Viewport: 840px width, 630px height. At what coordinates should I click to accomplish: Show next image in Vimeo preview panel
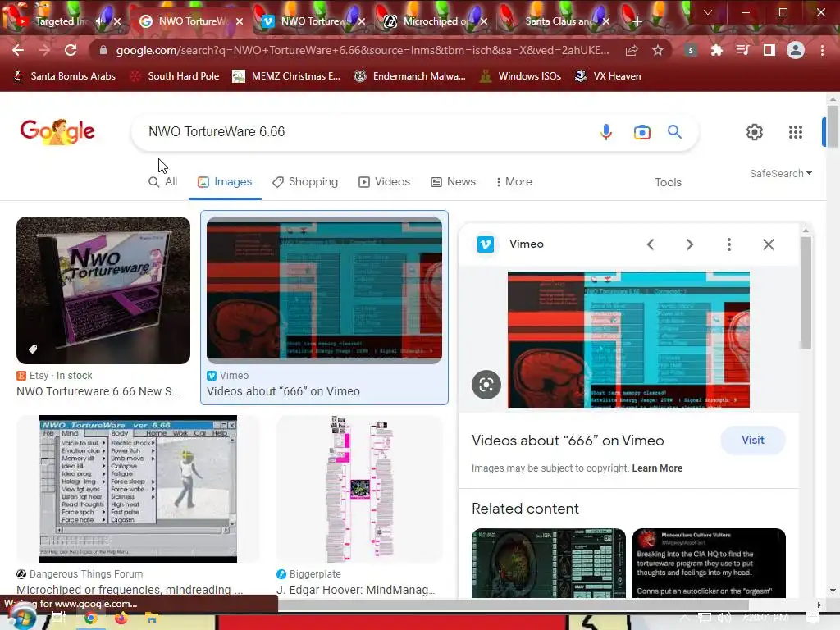[689, 244]
